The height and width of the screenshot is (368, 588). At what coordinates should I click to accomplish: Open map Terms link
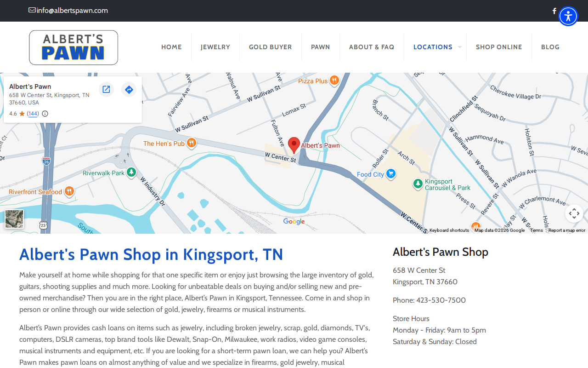click(536, 230)
